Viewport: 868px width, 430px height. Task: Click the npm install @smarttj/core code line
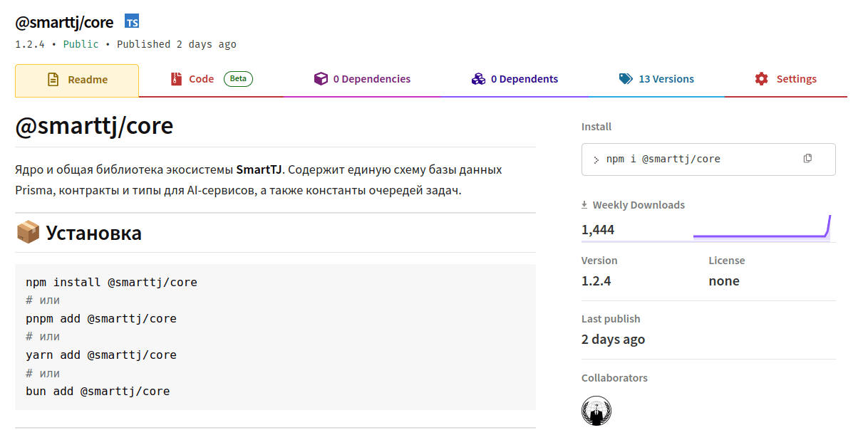coord(111,282)
